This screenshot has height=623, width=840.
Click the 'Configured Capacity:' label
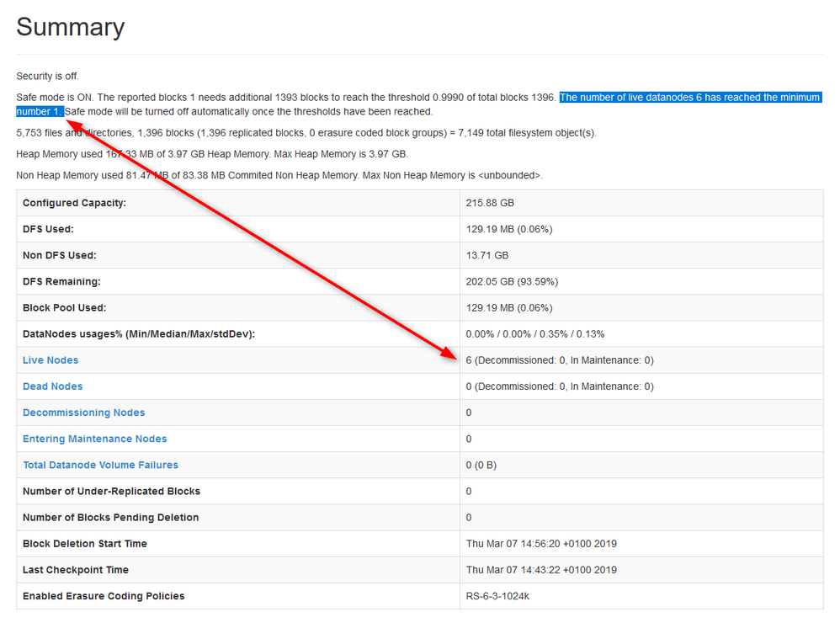tap(74, 203)
